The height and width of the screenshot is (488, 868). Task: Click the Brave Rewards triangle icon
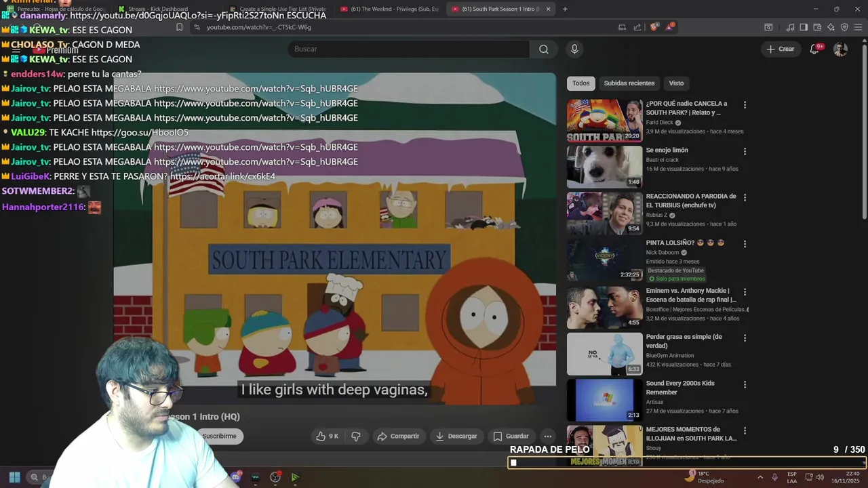pos(670,27)
